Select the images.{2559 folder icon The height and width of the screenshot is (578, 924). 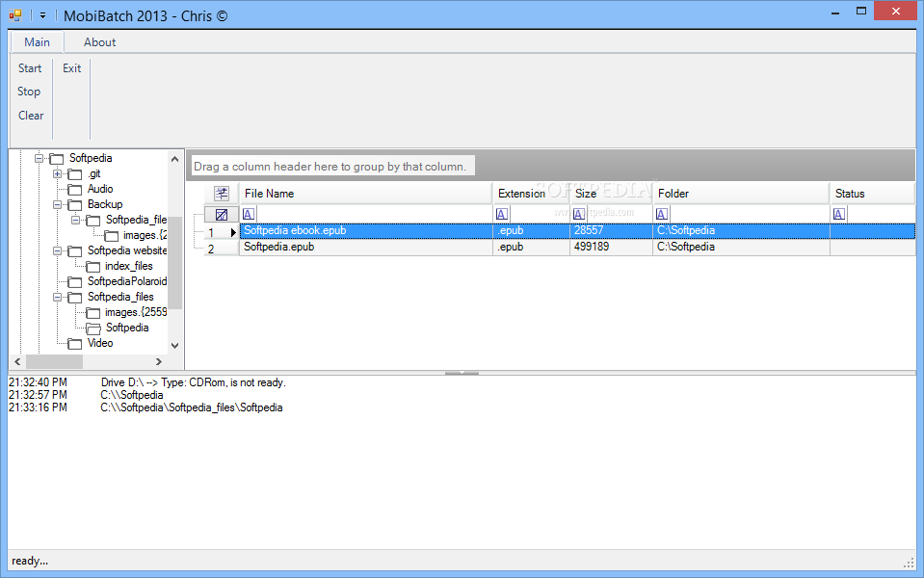click(x=93, y=313)
